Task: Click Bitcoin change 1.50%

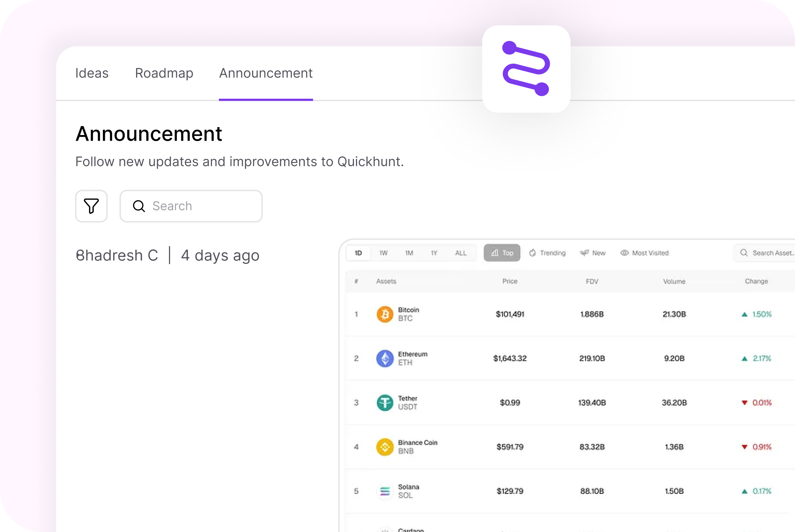Action: [x=762, y=314]
